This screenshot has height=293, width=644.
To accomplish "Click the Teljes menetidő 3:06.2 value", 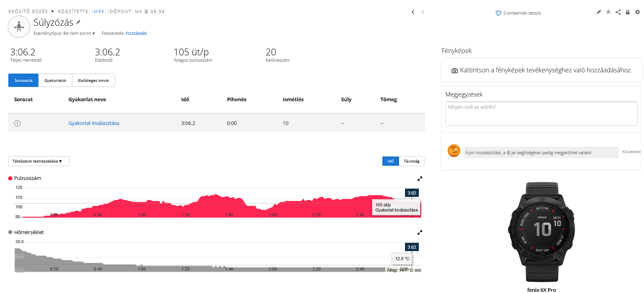I will [x=23, y=52].
